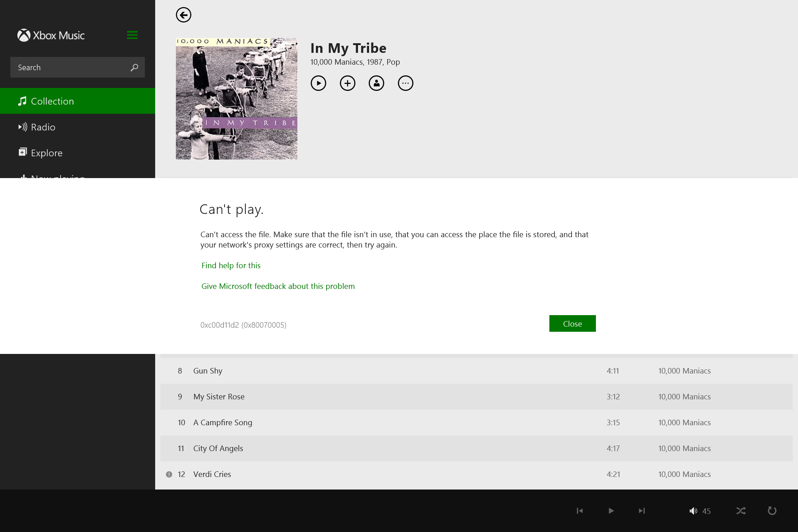This screenshot has width=798, height=532.
Task: Click Give Microsoft feedback link
Action: (x=278, y=286)
